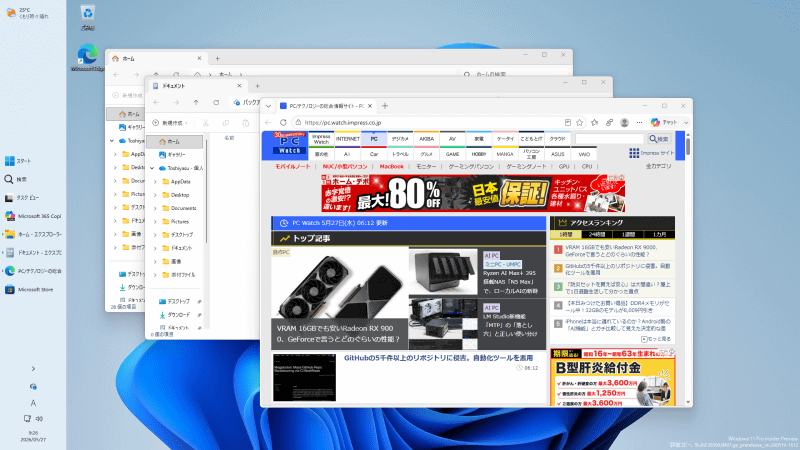Screen dimensions: 800x450
Task: Click into the PC Watch site search field
Action: point(610,139)
